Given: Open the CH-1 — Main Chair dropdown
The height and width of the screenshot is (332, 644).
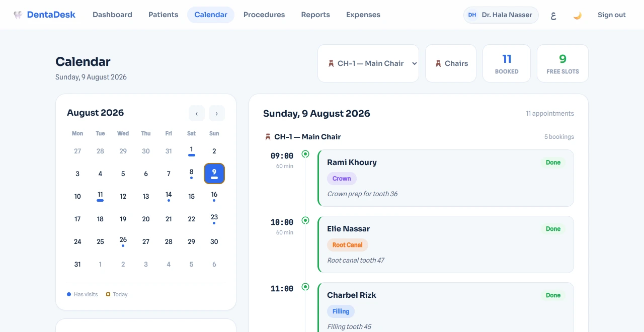Looking at the screenshot, I should [x=368, y=63].
